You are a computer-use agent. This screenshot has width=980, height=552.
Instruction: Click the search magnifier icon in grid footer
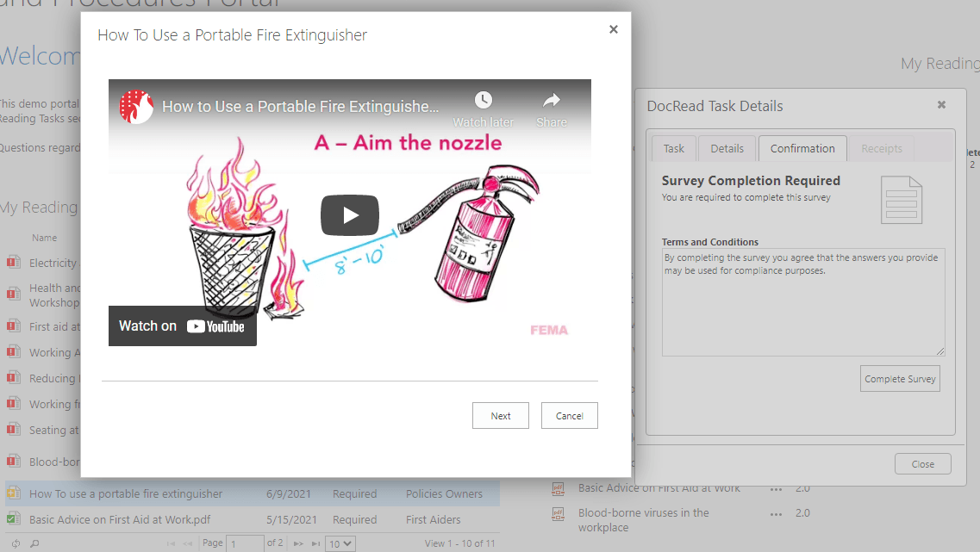34,543
